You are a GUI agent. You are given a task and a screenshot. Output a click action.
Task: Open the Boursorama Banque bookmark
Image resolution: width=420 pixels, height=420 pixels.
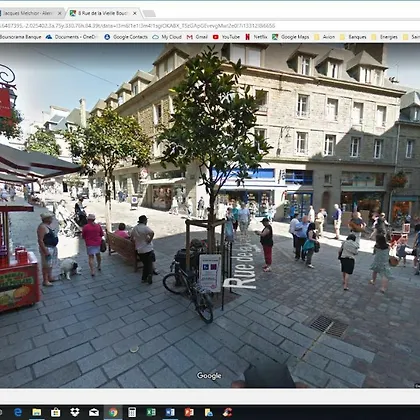click(21, 37)
